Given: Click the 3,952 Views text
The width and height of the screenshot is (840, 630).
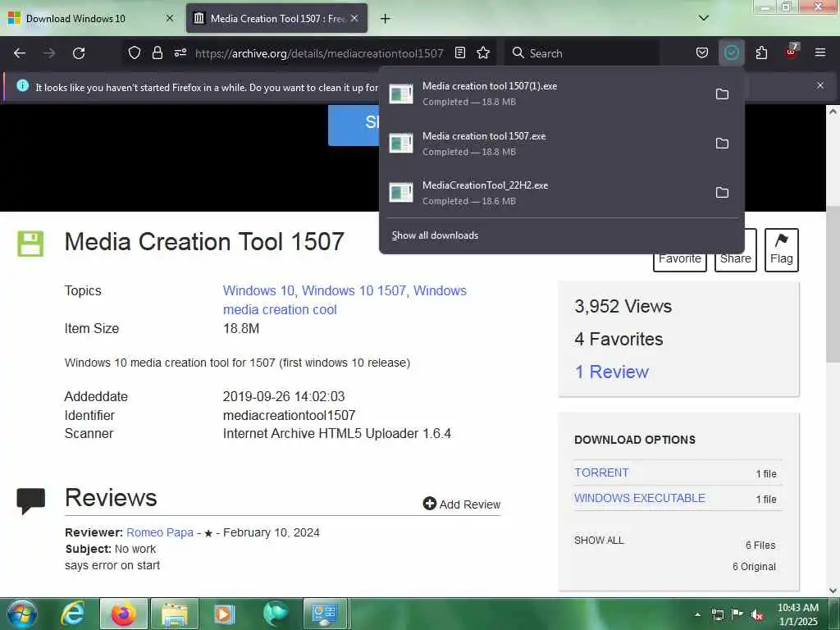Looking at the screenshot, I should coord(623,306).
